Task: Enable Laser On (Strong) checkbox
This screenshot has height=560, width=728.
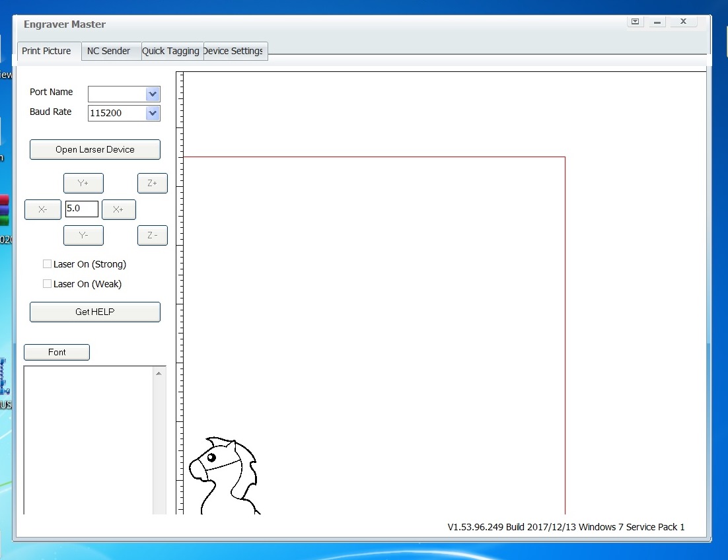Action: click(47, 264)
